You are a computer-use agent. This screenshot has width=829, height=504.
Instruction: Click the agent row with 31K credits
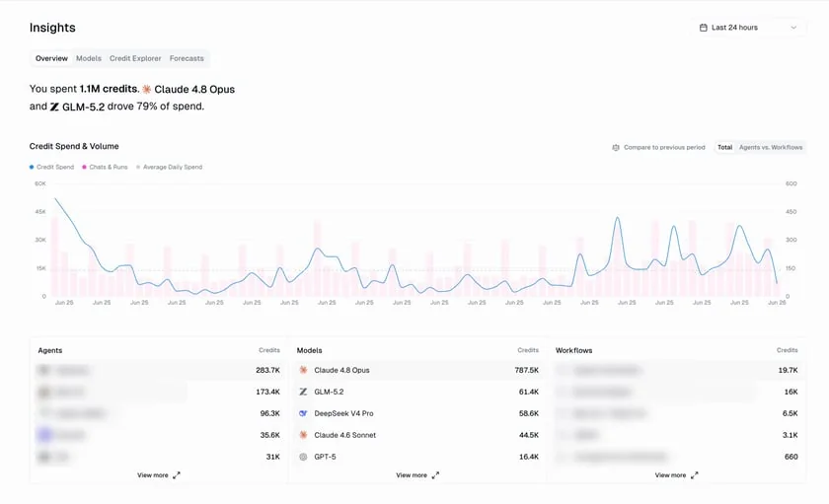[159, 457]
